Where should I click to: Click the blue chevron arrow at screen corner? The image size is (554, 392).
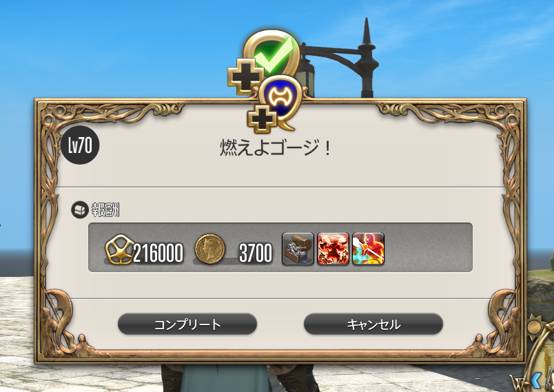point(536,381)
